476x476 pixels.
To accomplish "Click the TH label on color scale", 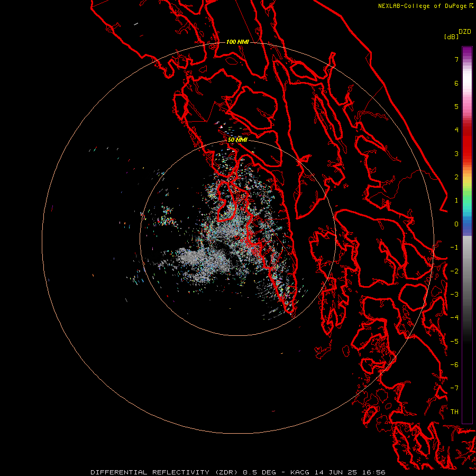I will pyautogui.click(x=454, y=412).
